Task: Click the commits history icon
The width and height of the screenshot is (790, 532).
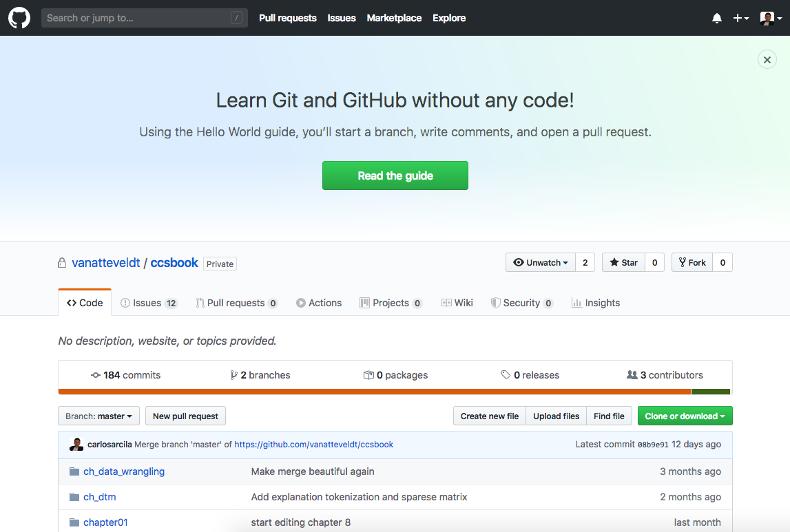Action: pyautogui.click(x=95, y=375)
